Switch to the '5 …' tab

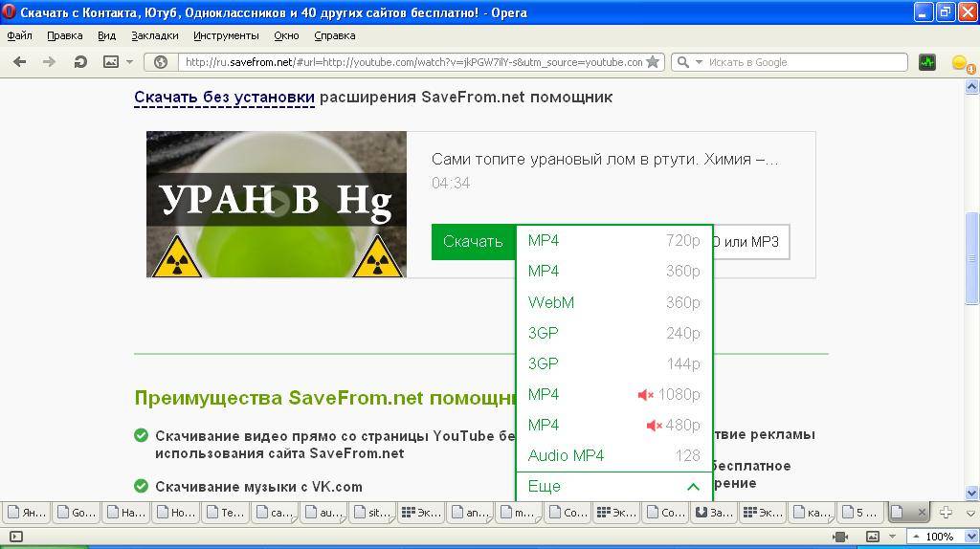(x=862, y=512)
